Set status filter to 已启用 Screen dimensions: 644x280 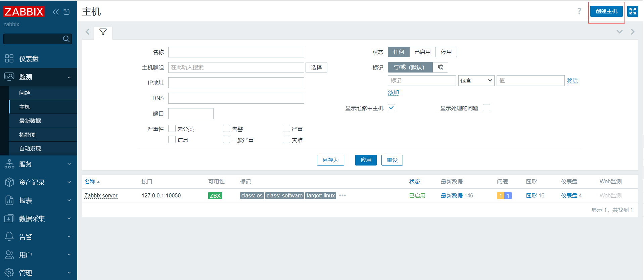[x=422, y=52]
